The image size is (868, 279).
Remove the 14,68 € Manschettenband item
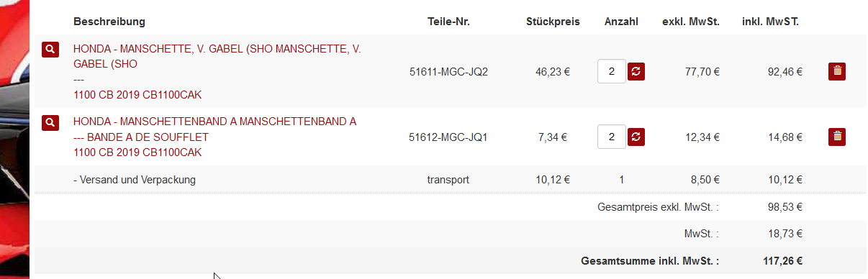pos(837,137)
